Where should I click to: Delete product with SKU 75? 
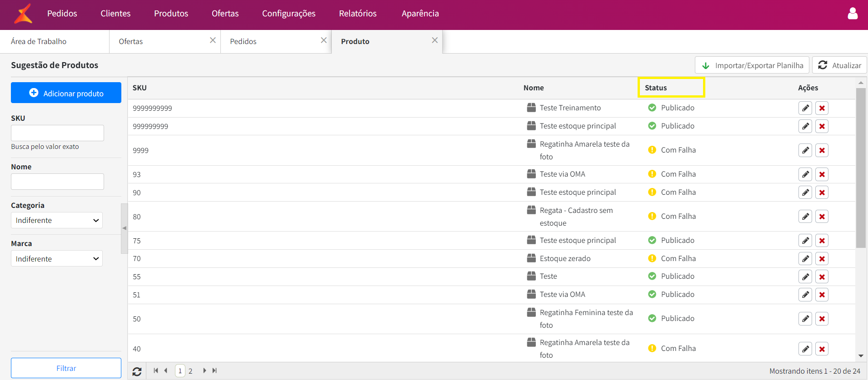click(822, 241)
